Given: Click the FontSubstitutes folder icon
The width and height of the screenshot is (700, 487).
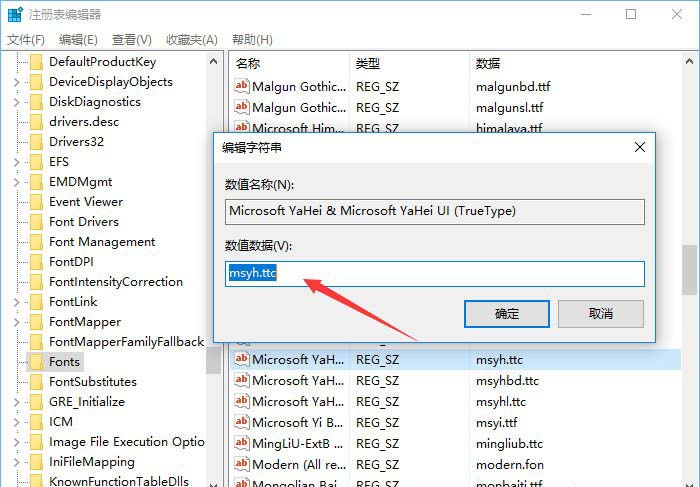Looking at the screenshot, I should [36, 382].
